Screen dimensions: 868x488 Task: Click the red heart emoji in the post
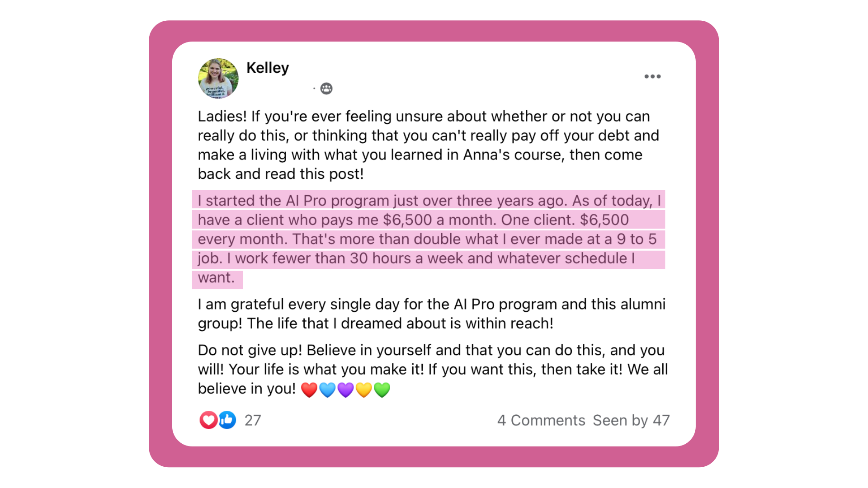point(309,389)
